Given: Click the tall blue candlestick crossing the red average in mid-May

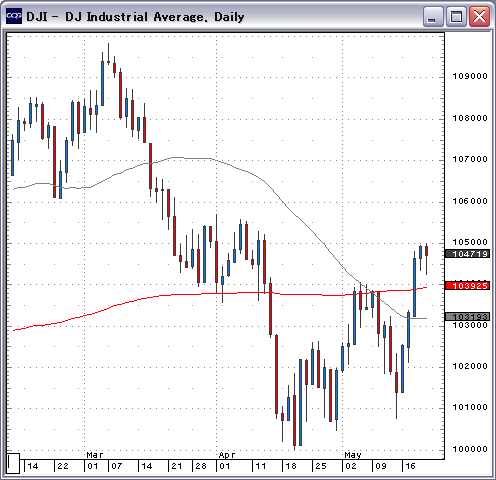Looking at the screenshot, I should pos(414,287).
